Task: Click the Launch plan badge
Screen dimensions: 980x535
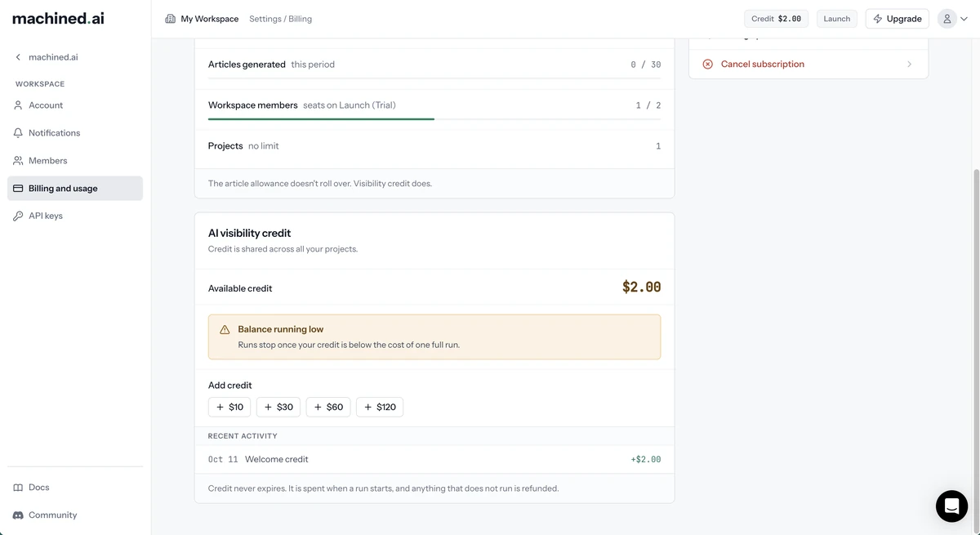Action: 837,19
